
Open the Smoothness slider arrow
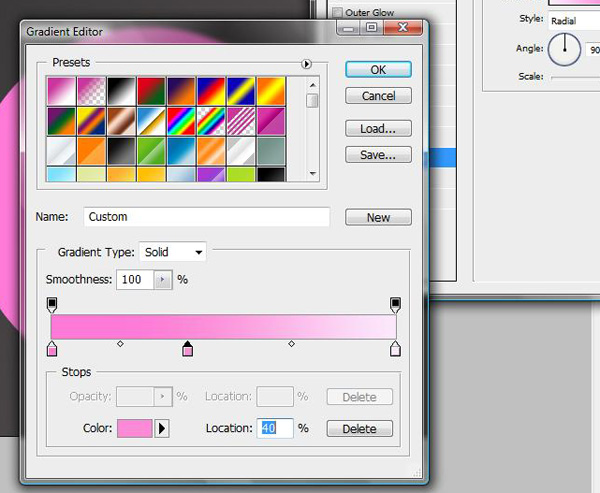click(x=162, y=280)
